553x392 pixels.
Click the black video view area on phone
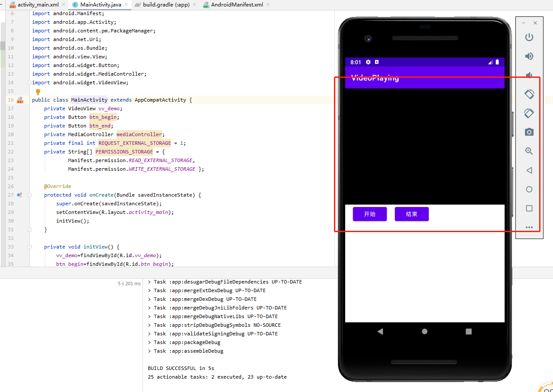click(x=425, y=146)
